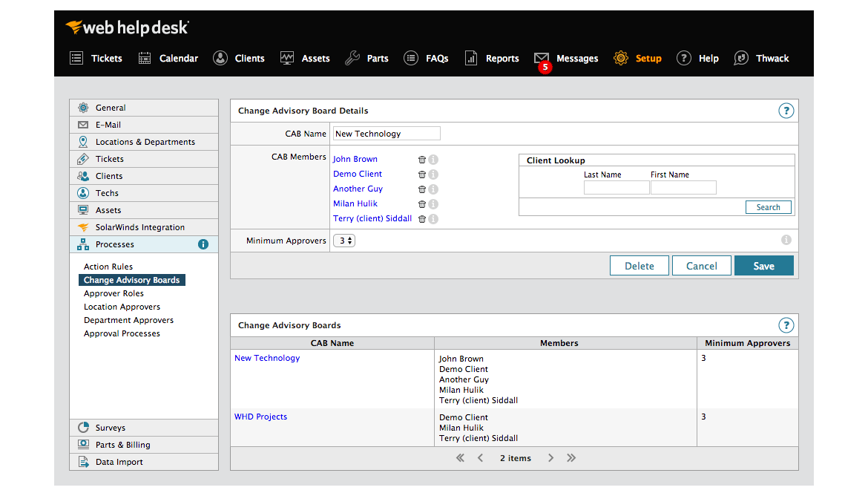Click info icon beside Terry (client) Siddall
The height and width of the screenshot is (496, 868).
point(433,219)
